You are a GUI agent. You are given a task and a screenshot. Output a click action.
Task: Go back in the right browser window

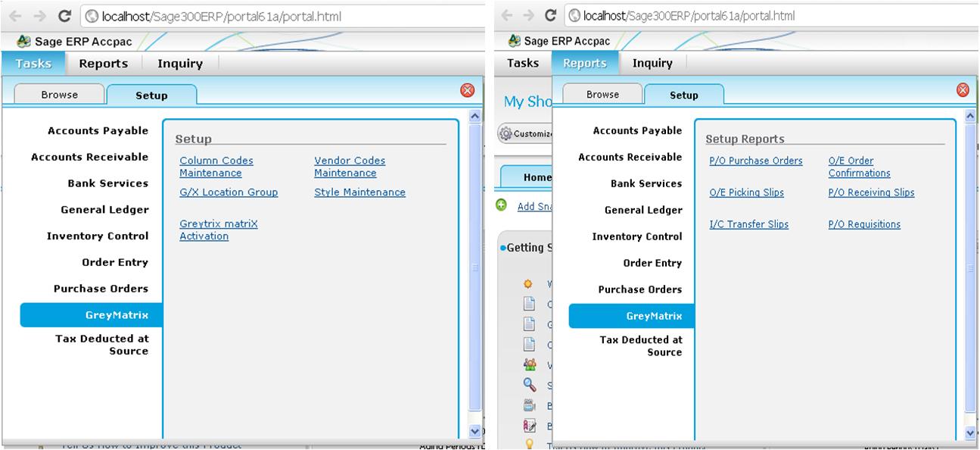click(x=506, y=15)
